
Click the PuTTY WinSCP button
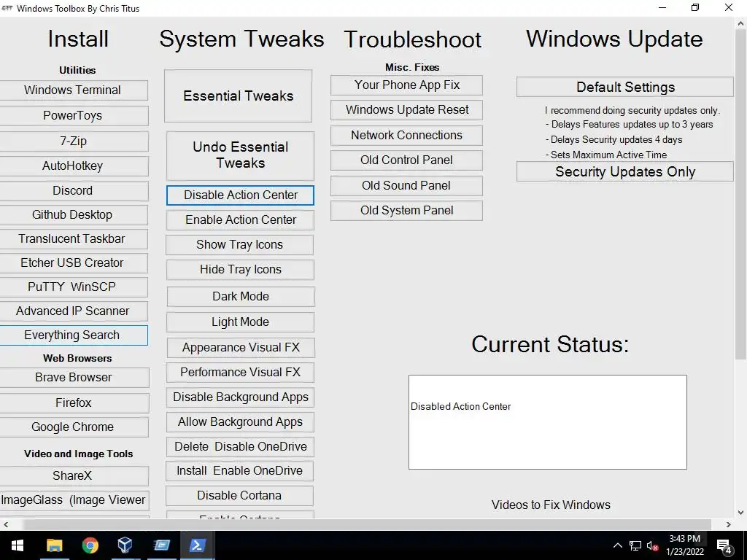(72, 287)
